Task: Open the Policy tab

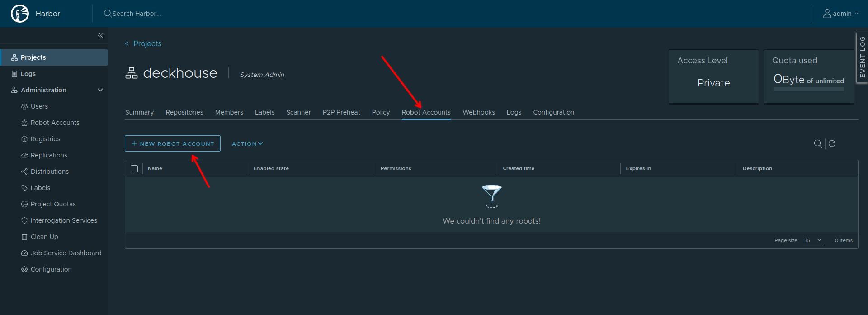Action: tap(381, 112)
